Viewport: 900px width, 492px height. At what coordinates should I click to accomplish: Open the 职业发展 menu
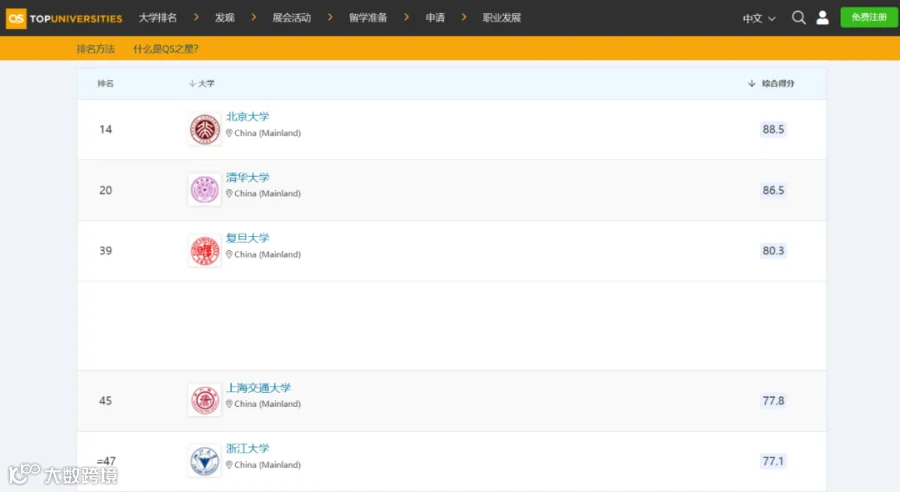(x=502, y=18)
